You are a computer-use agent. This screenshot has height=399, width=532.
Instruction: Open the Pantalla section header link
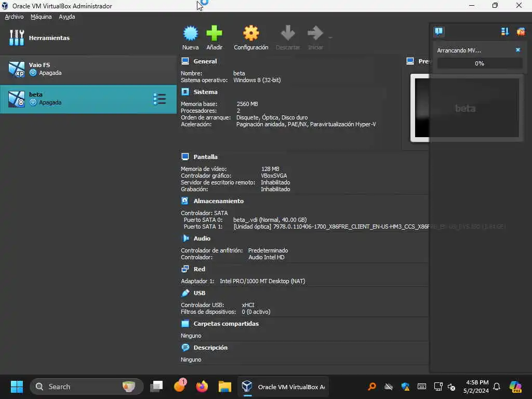pos(205,157)
